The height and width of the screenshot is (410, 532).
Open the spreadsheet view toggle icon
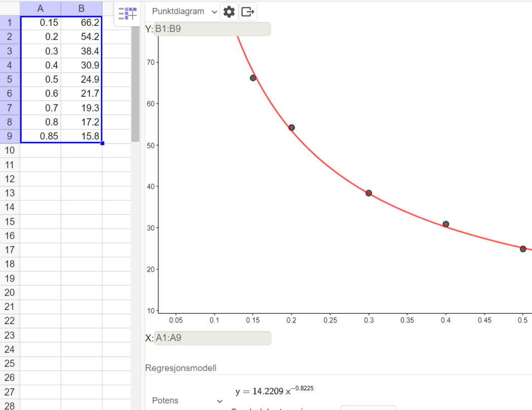pyautogui.click(x=127, y=14)
